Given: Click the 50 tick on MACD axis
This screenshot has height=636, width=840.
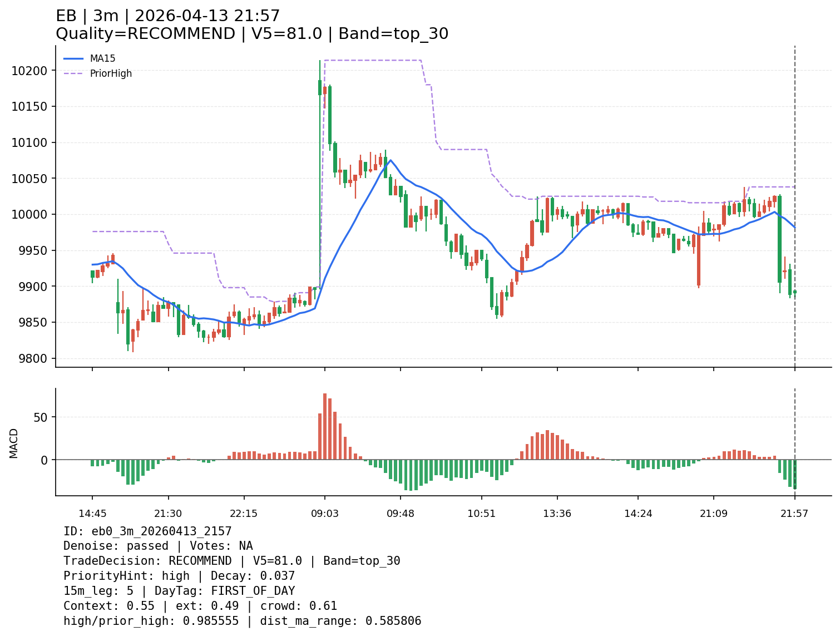Looking at the screenshot, I should (x=42, y=417).
